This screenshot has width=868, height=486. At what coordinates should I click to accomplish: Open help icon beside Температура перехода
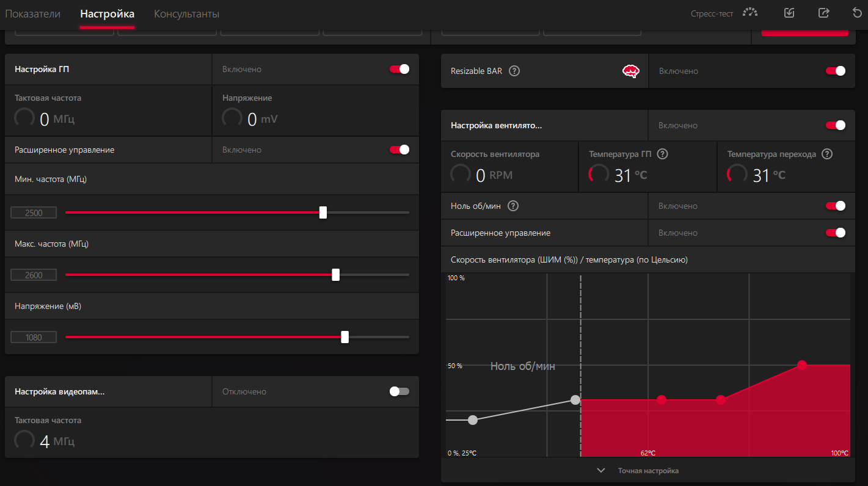point(827,154)
